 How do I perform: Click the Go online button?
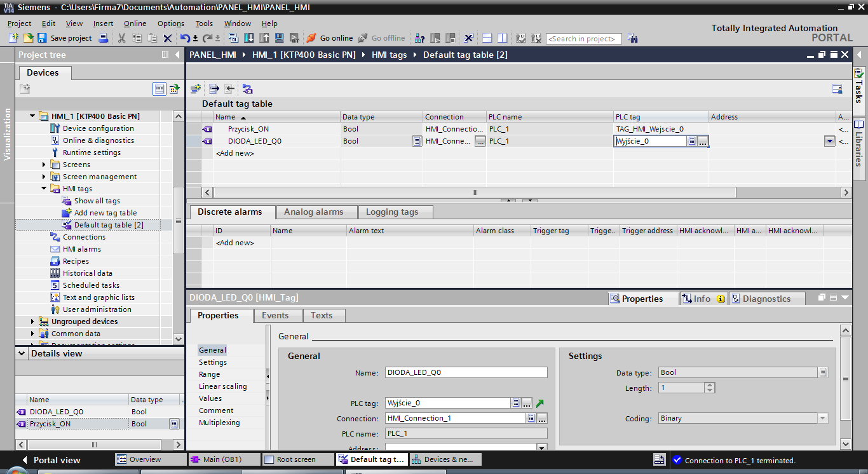click(329, 38)
